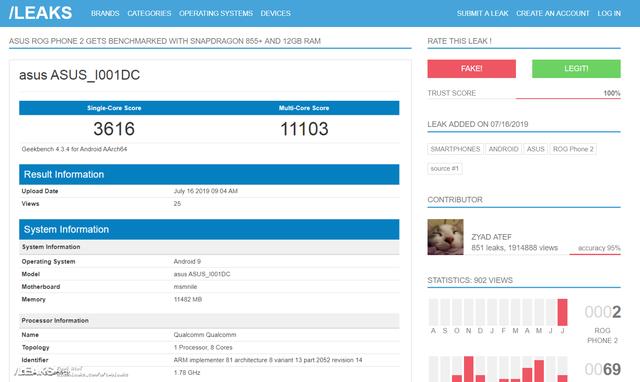This screenshot has width=640, height=382.
Task: Select the SMARTPHONES tag
Action: tap(455, 149)
